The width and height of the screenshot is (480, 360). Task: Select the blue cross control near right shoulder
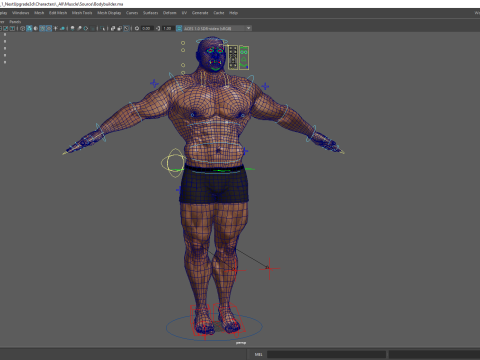coord(265,86)
